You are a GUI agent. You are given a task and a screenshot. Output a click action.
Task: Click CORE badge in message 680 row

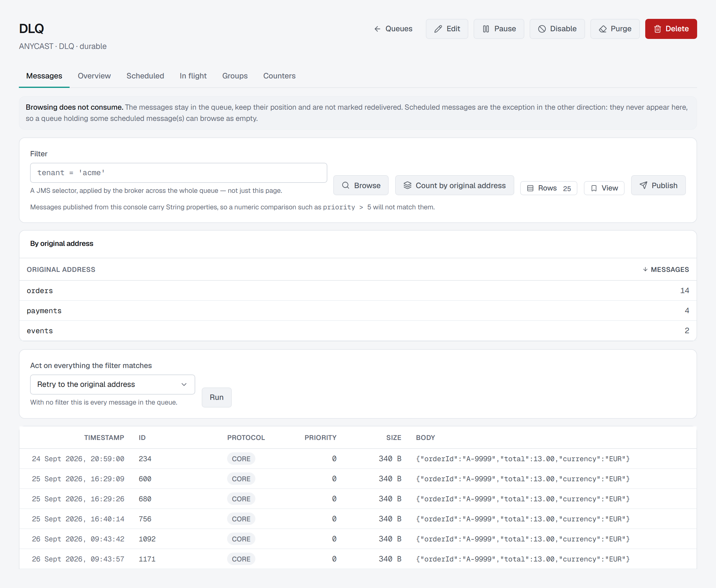pos(241,499)
